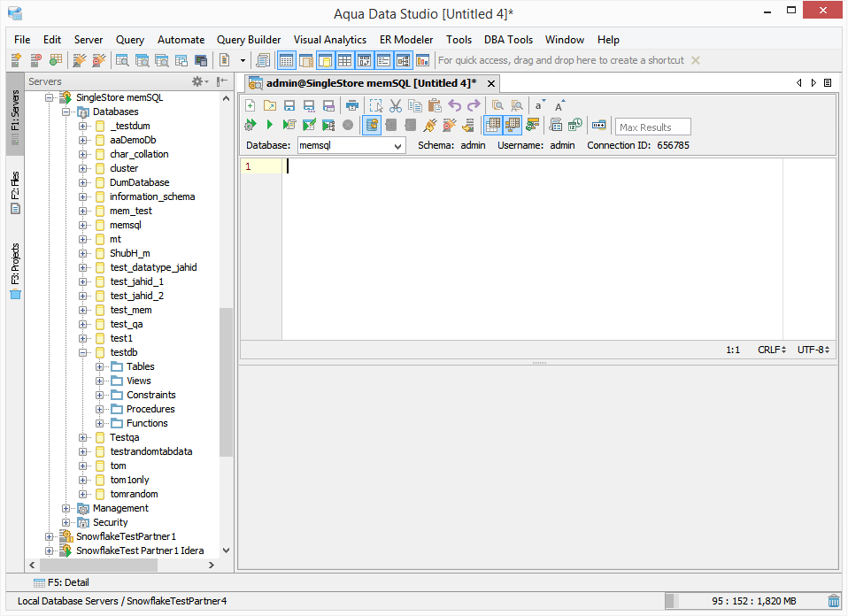
Task: Expand the Tables folder under testdb
Action: point(99,366)
